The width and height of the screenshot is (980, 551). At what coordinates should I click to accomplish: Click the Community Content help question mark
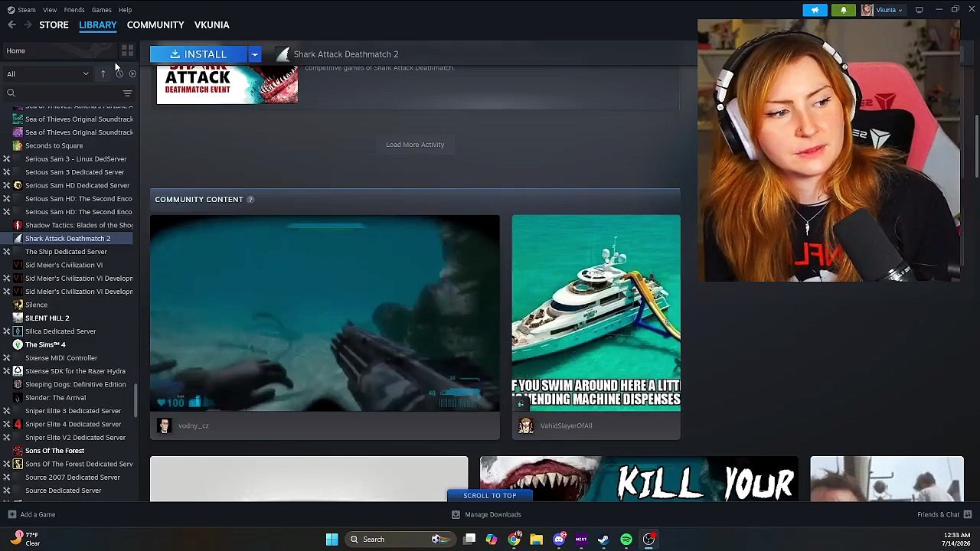click(x=250, y=199)
